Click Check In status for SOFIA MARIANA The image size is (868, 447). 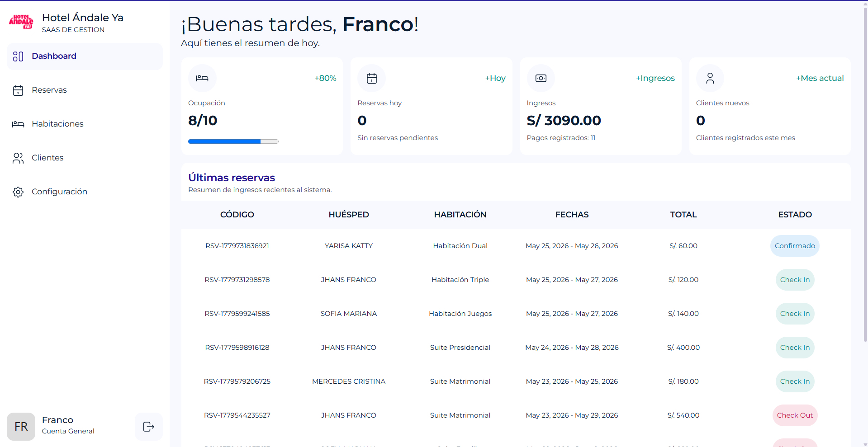coord(795,314)
